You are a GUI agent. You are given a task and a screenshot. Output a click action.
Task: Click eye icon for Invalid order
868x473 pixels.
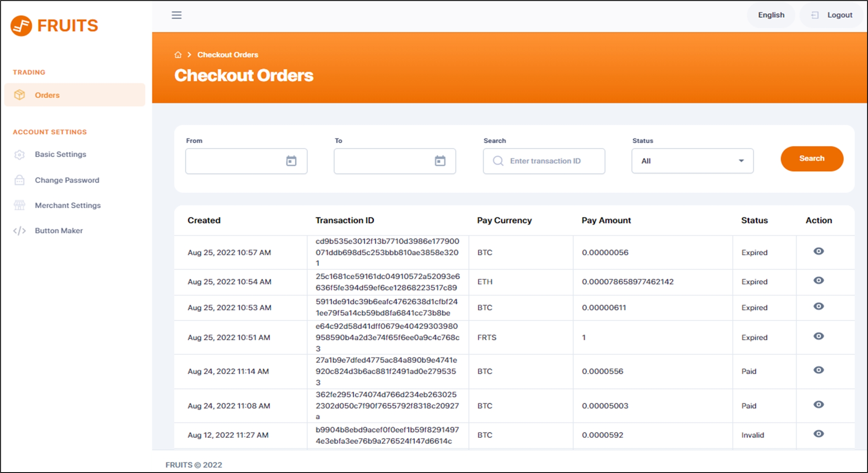[x=818, y=434]
